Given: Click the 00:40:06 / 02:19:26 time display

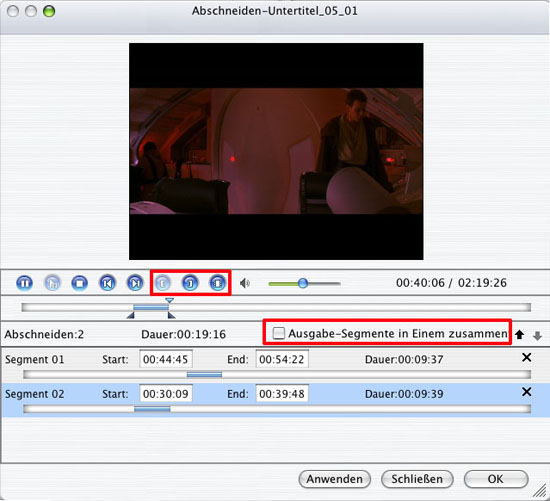Looking at the screenshot, I should pos(451,283).
